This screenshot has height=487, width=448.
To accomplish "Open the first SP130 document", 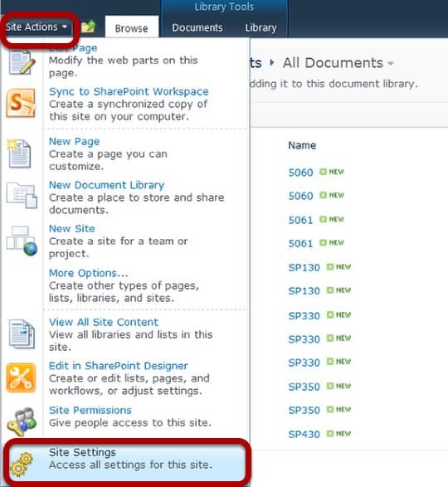I will pyautogui.click(x=304, y=268).
